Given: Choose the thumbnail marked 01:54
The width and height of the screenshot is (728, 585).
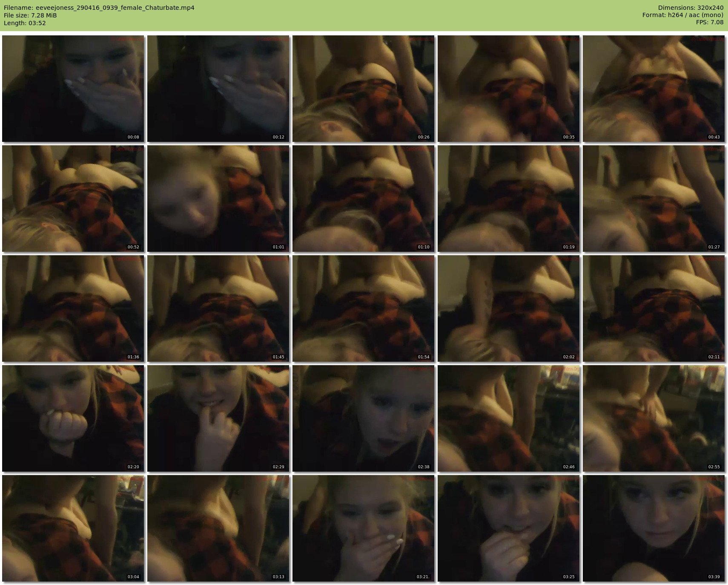Looking at the screenshot, I should point(364,308).
